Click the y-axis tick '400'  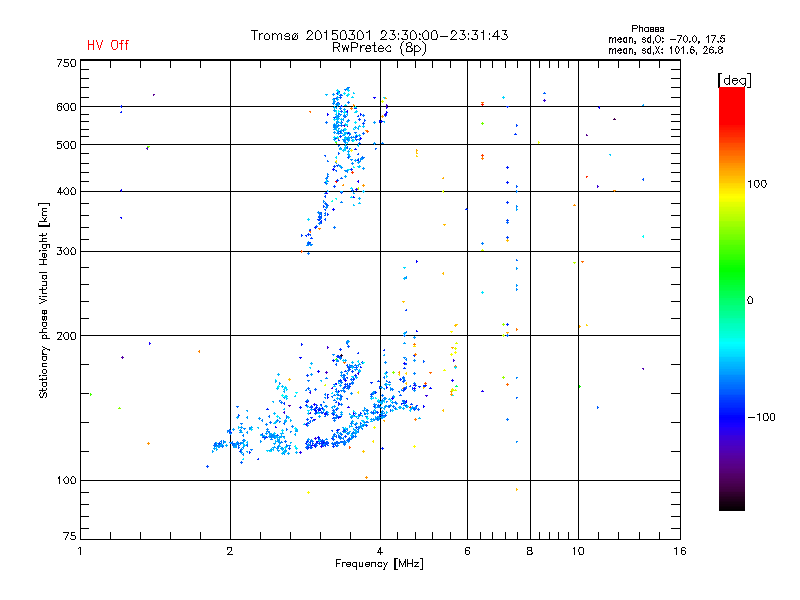(66, 191)
